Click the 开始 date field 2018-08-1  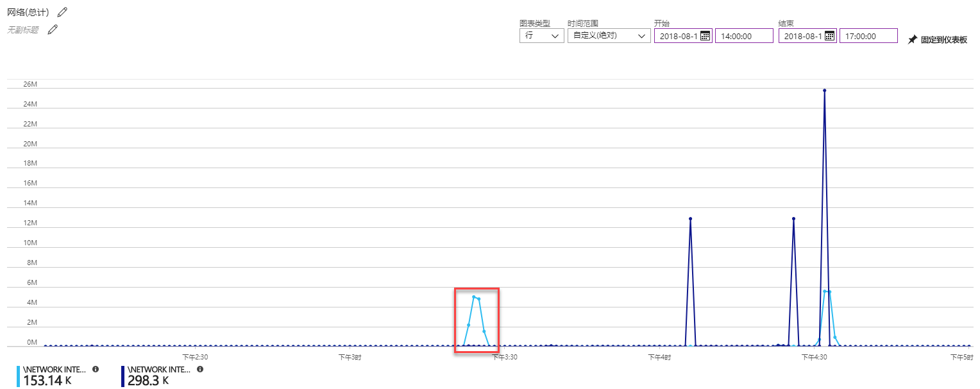[677, 36]
